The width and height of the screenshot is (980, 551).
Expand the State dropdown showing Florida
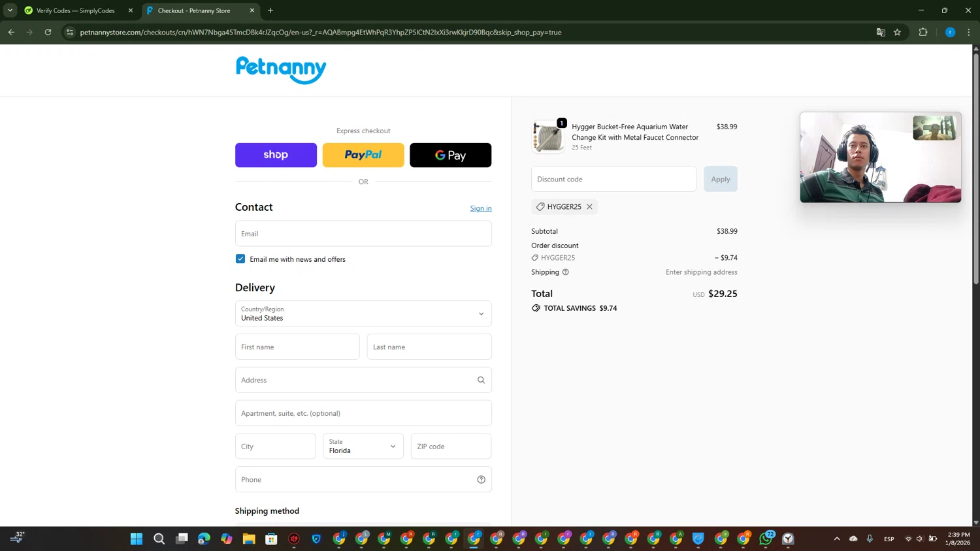363,447
